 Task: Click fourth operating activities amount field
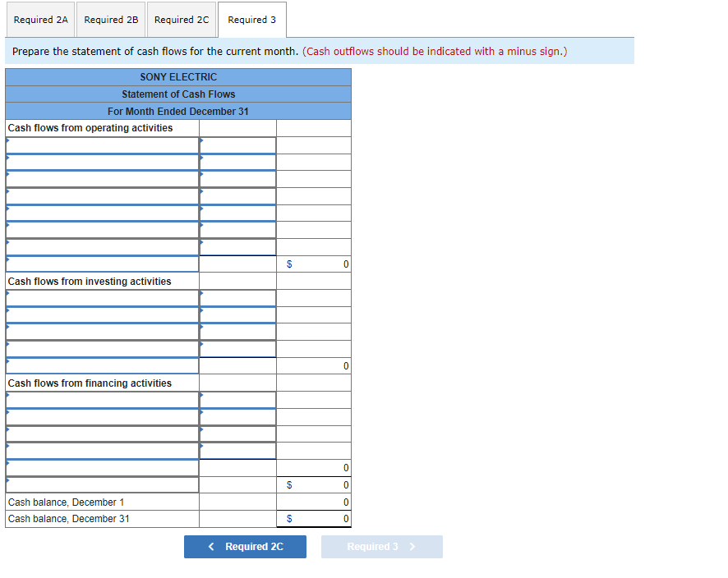[237, 196]
